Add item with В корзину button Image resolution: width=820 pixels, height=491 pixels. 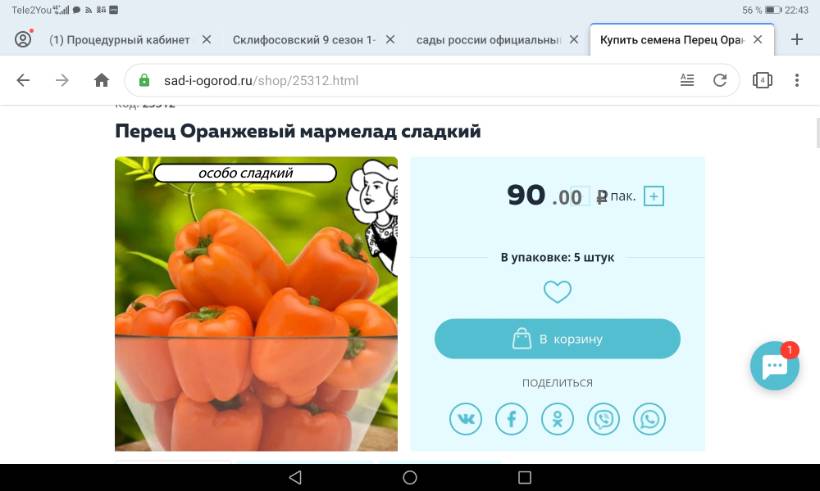tap(557, 339)
